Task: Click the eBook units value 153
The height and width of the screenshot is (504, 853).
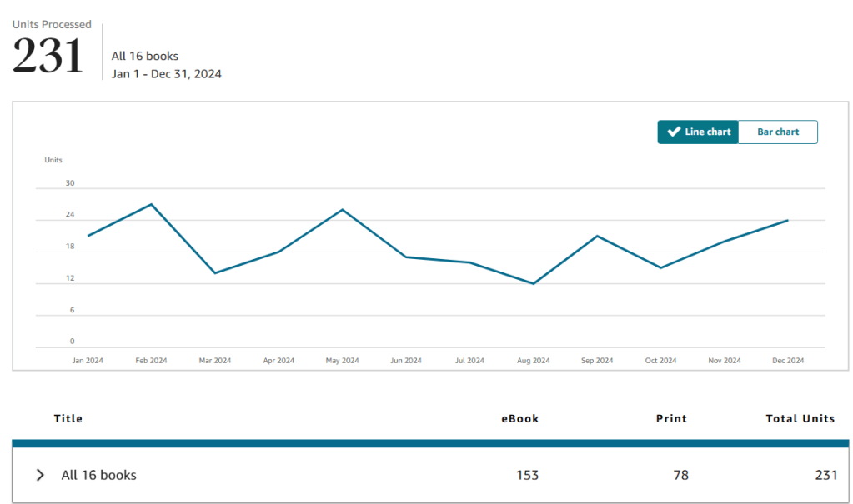Action: pos(527,475)
